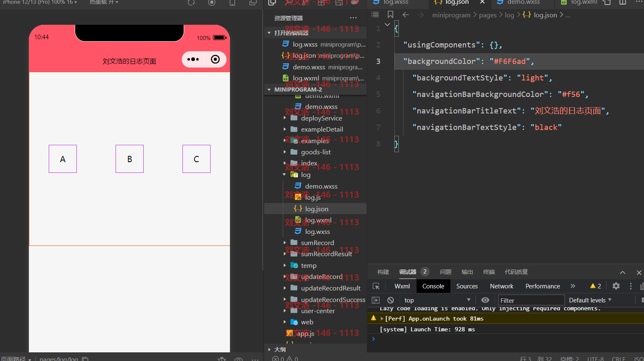
Task: Go back with editor left arrow
Action: tap(406, 15)
